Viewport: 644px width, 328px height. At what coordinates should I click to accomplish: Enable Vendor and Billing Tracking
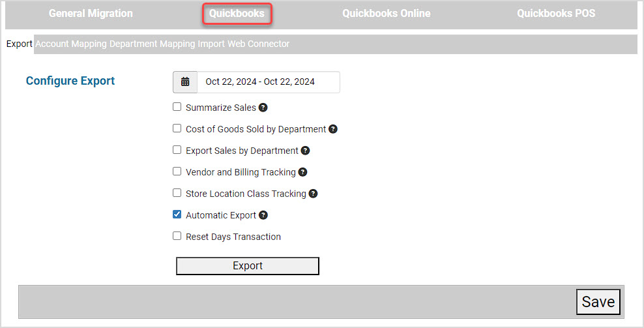click(x=177, y=171)
